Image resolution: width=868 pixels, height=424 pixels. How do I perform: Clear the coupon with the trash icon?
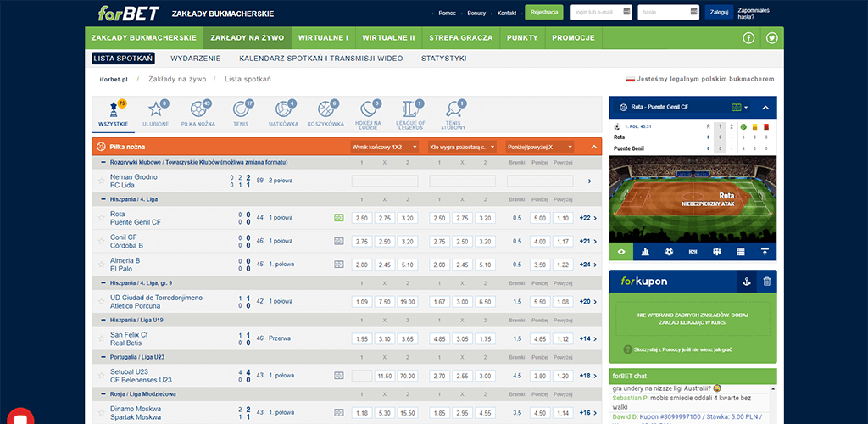pyautogui.click(x=766, y=282)
